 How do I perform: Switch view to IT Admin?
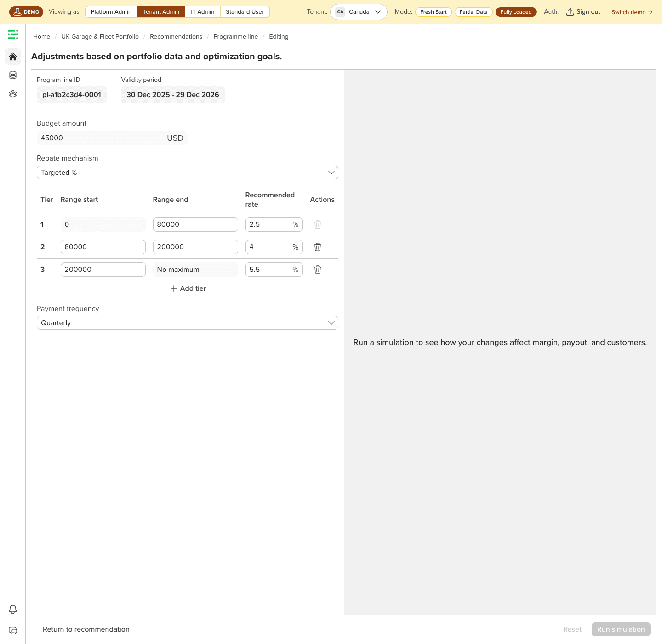click(203, 12)
